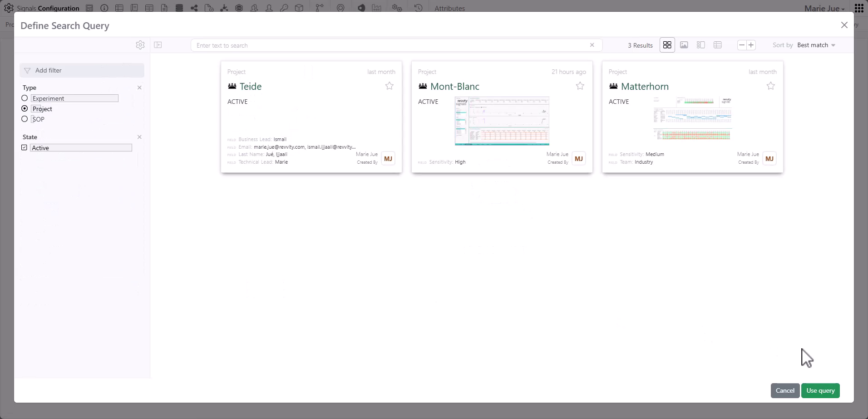Open the Sort by Best match dropdown
This screenshot has height=419, width=868.
[x=816, y=45]
